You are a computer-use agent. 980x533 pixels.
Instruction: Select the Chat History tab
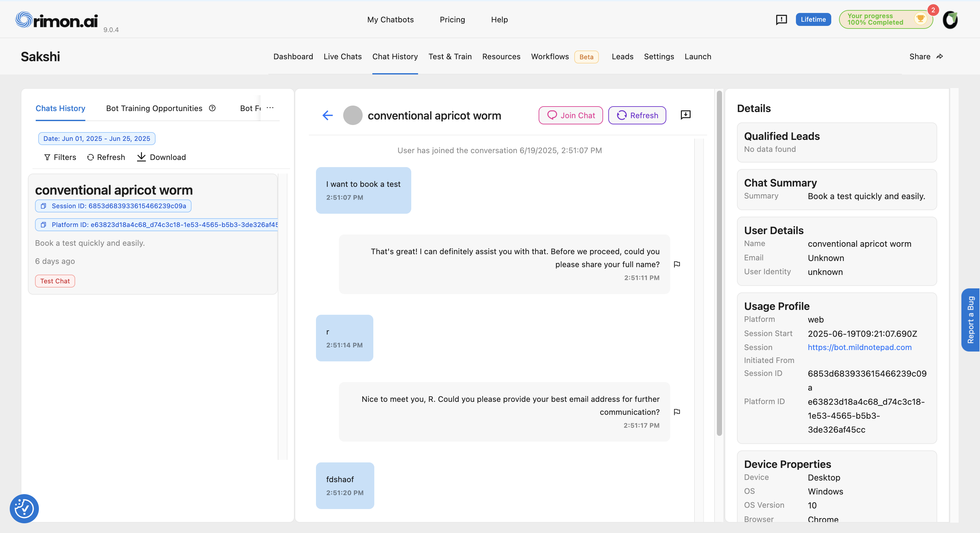pyautogui.click(x=395, y=56)
